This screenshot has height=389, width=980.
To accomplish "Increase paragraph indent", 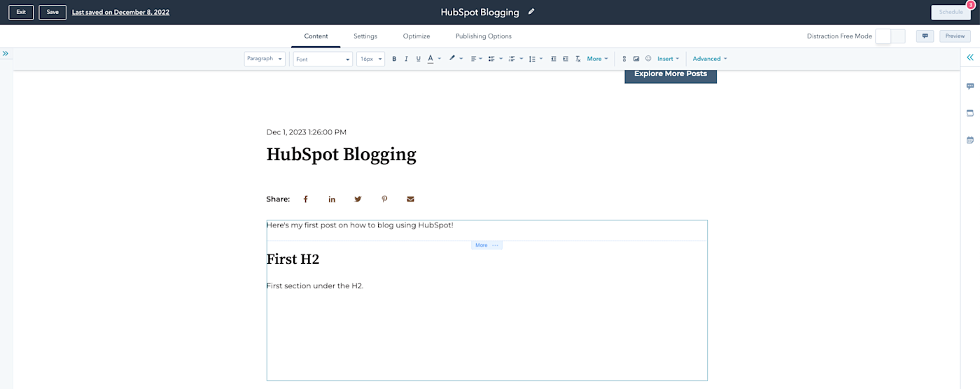I will point(566,59).
